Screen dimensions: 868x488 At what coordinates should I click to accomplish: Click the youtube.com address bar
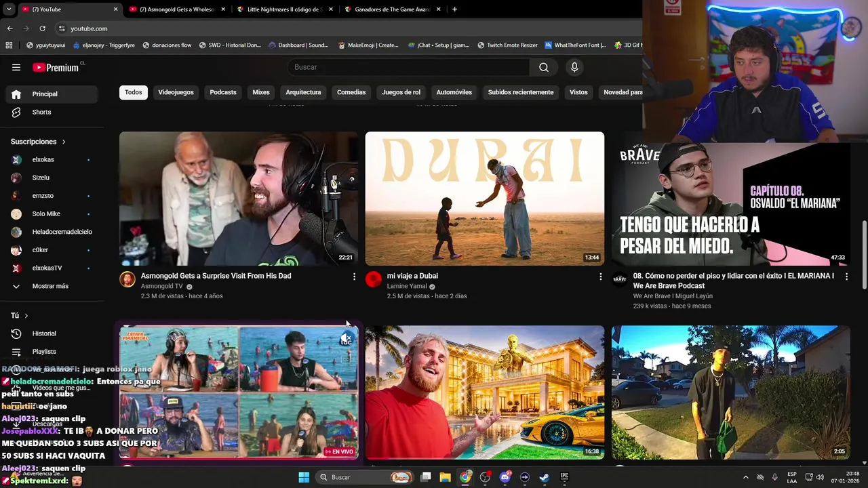[x=346, y=28]
